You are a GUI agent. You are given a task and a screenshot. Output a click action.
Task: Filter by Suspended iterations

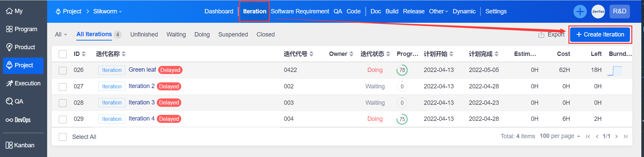pos(233,34)
